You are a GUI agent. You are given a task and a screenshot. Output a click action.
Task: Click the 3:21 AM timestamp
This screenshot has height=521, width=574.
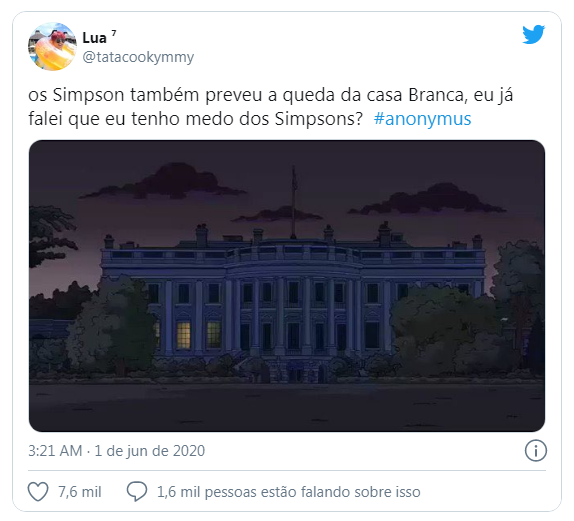click(55, 451)
